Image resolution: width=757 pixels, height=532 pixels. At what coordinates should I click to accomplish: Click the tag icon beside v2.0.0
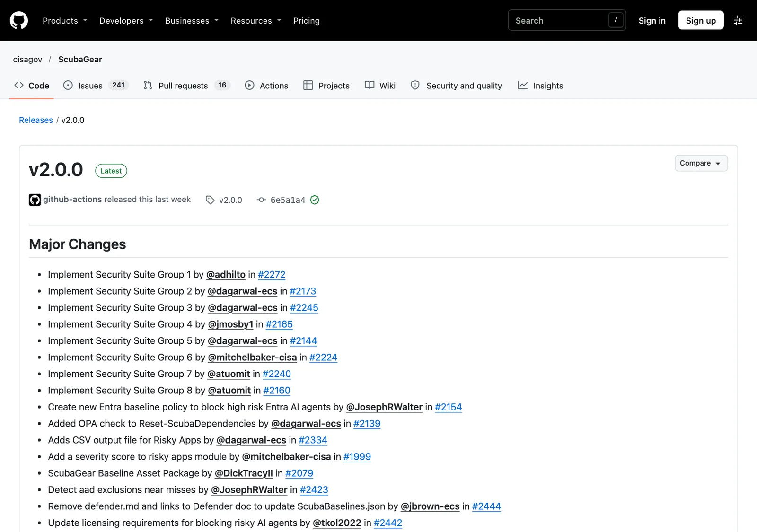point(210,200)
